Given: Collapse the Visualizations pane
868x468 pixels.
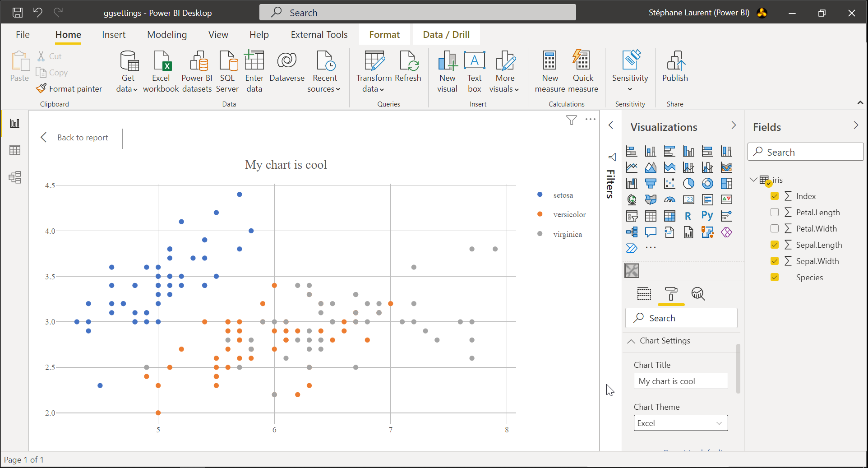Looking at the screenshot, I should [734, 125].
